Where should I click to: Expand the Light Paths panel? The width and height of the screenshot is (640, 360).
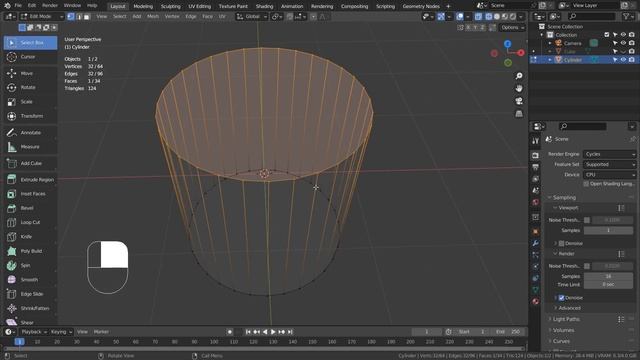pyautogui.click(x=566, y=319)
